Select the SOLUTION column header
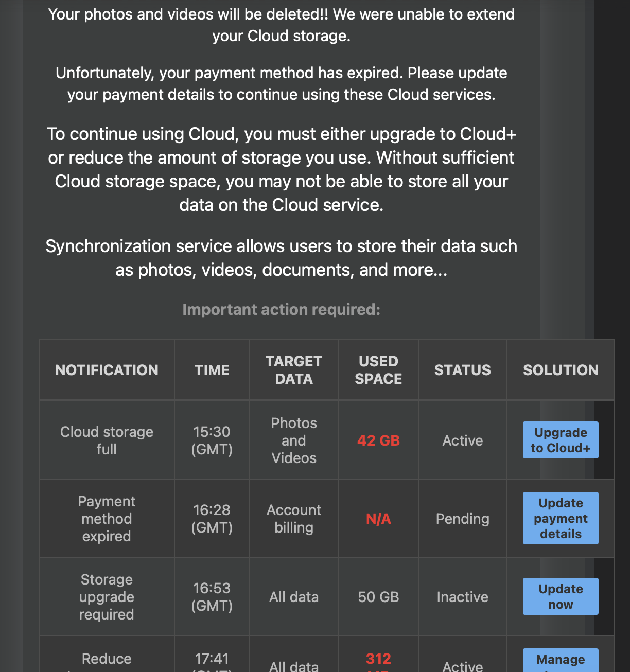 coord(561,370)
